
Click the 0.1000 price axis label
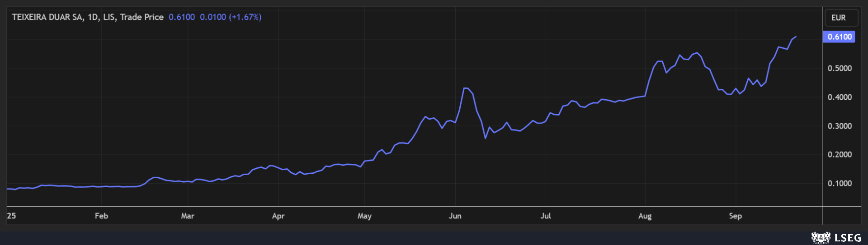click(840, 184)
